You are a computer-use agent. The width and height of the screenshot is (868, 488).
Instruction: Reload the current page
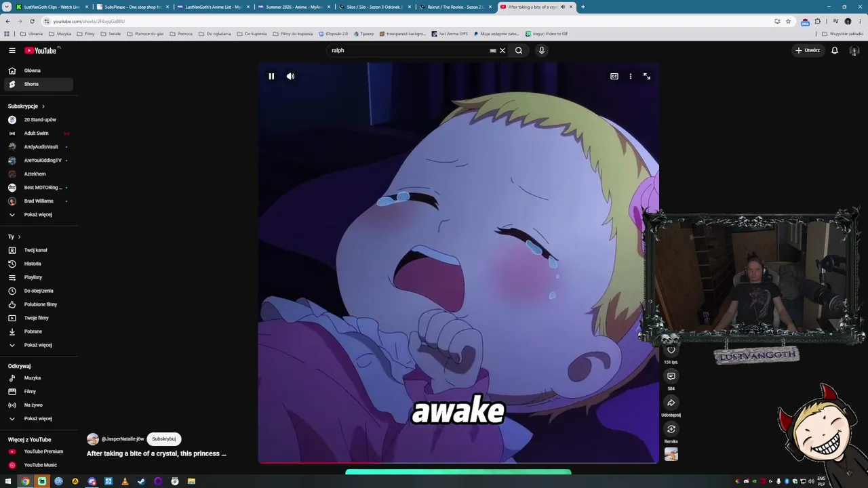(32, 21)
